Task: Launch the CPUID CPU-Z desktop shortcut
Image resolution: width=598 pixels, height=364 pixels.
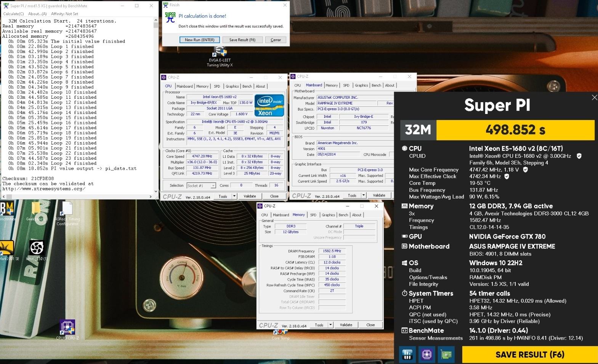Action: (x=67, y=329)
